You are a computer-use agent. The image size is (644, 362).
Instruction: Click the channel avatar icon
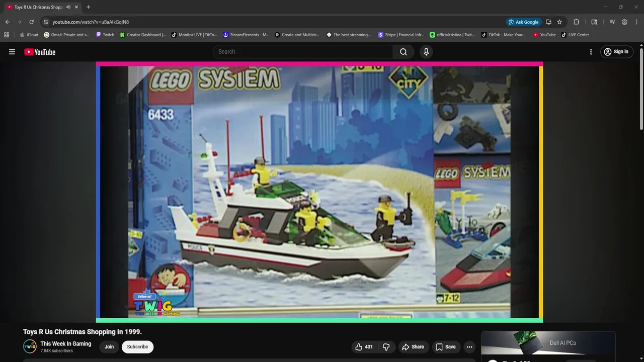30,346
